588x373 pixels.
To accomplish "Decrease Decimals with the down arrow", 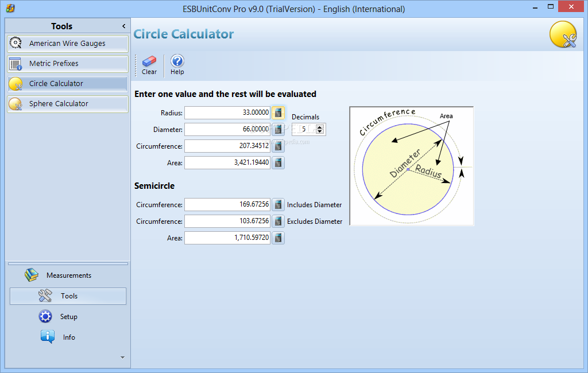I will 320,131.
